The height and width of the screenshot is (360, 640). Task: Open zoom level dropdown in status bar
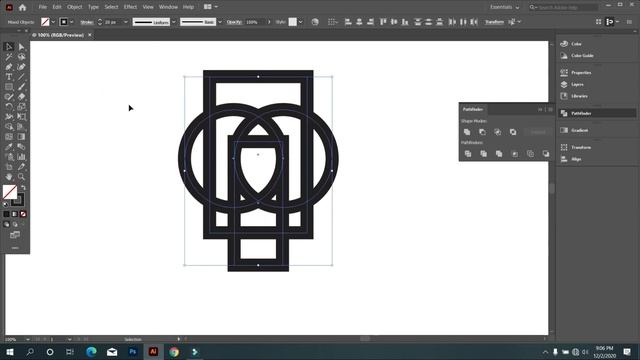point(28,339)
